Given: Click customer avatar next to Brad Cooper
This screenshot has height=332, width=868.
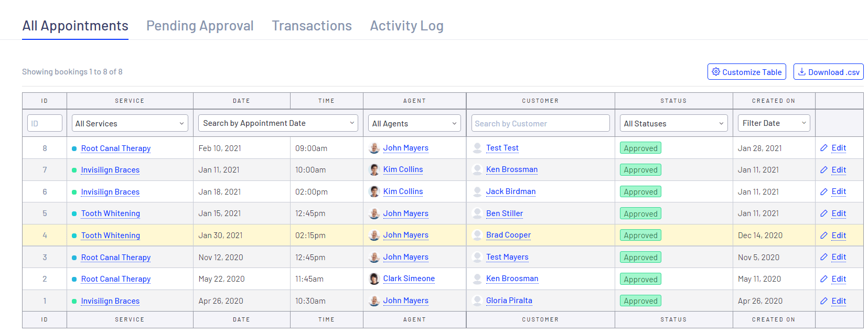Looking at the screenshot, I should 477,235.
